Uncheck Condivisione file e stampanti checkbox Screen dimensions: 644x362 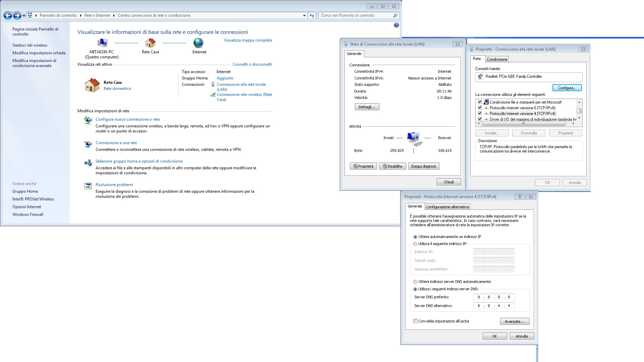480,102
